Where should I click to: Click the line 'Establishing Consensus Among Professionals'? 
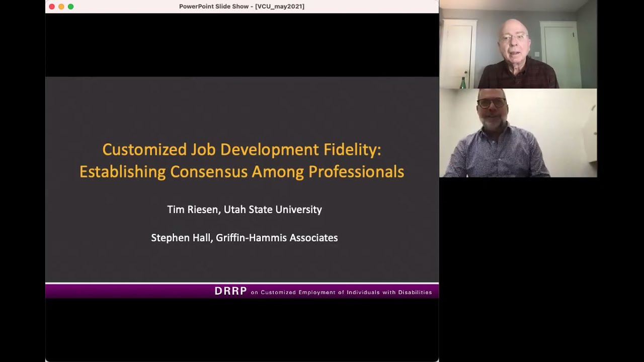pos(242,171)
